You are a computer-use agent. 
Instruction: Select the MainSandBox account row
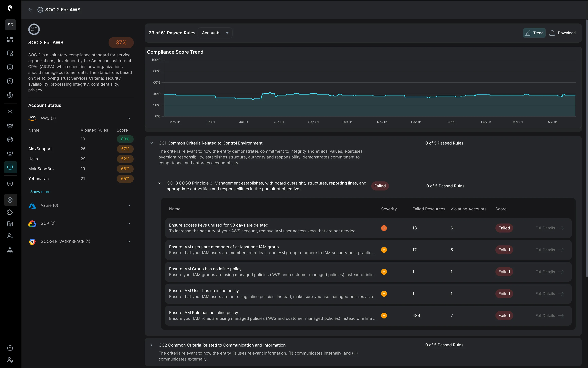(81, 169)
